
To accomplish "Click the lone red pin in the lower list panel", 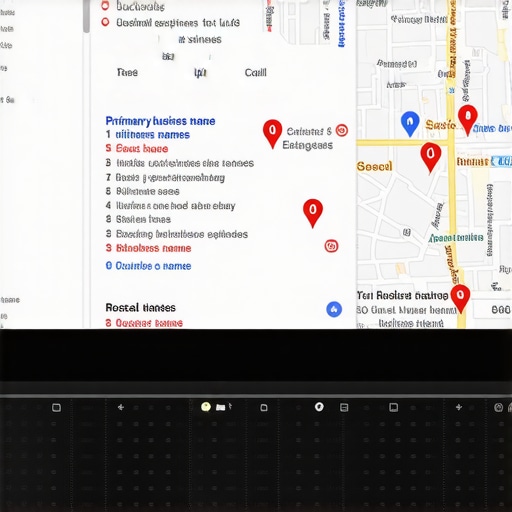I will 313,213.
